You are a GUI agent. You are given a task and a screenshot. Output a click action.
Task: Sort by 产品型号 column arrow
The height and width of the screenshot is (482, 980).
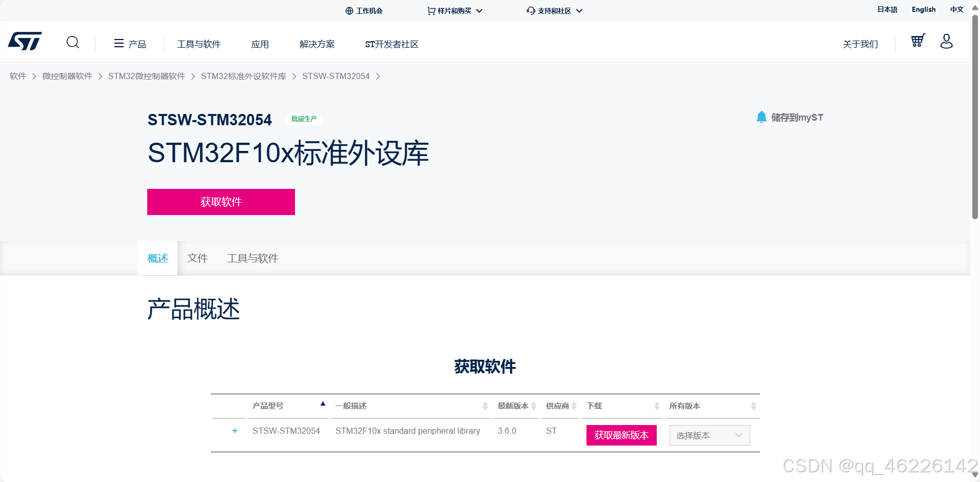[x=323, y=404]
